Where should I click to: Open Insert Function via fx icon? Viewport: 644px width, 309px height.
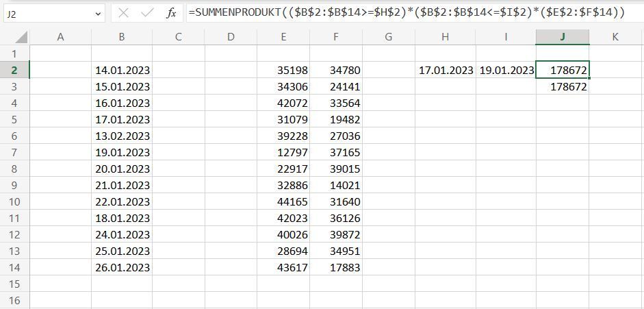point(171,14)
